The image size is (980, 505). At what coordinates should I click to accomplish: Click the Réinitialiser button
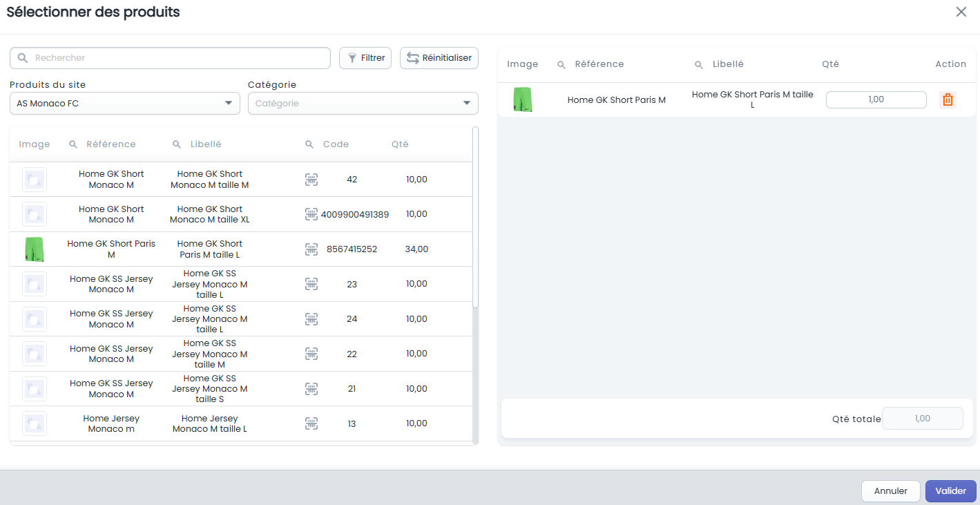439,58
